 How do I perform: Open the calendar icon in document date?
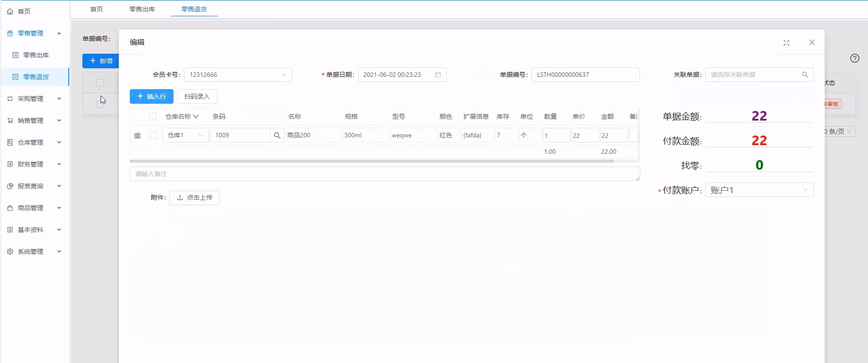[x=438, y=75]
